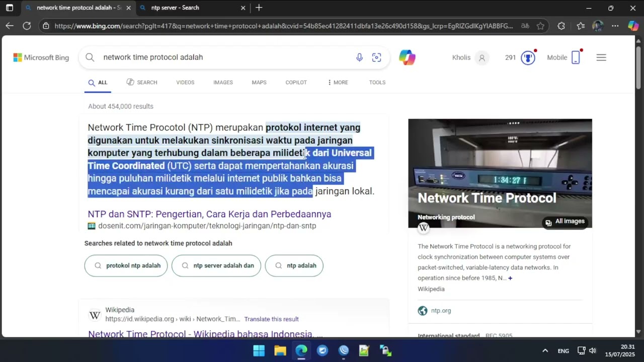
Task: Open Mobile phone icon
Action: coord(576,57)
